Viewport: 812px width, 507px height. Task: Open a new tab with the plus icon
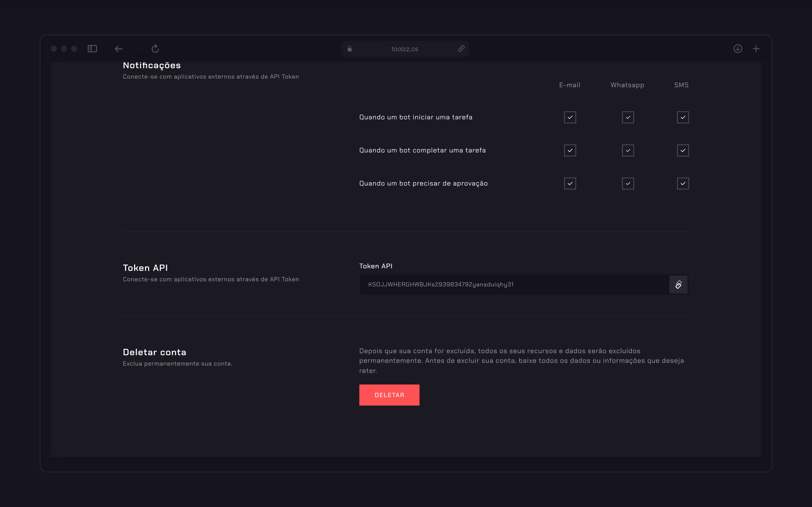point(756,49)
